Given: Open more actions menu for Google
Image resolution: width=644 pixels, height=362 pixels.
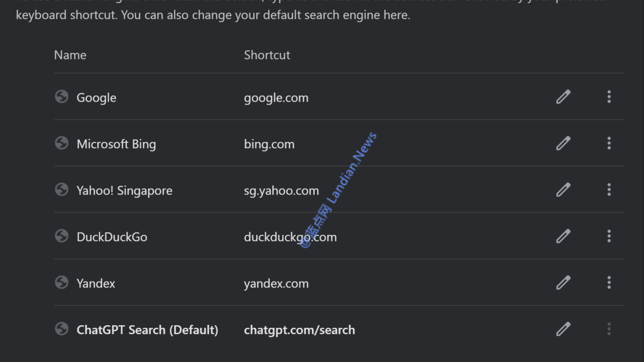Looking at the screenshot, I should (x=609, y=97).
